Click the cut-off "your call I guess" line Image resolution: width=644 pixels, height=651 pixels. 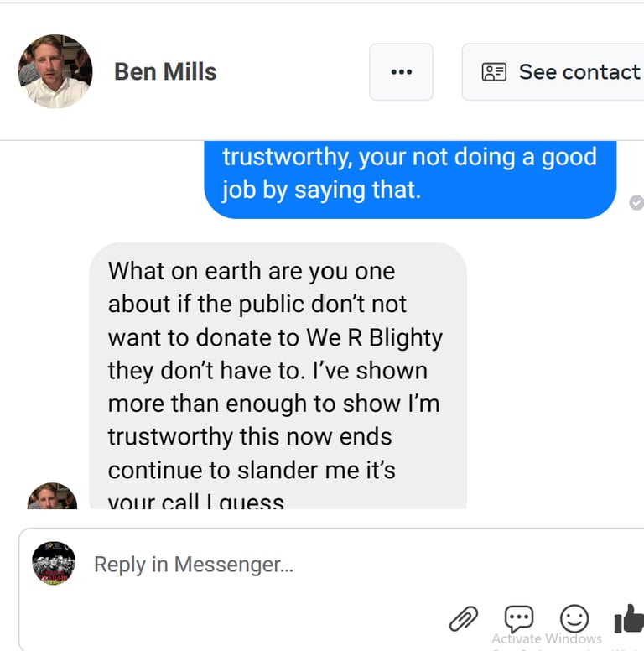[196, 502]
